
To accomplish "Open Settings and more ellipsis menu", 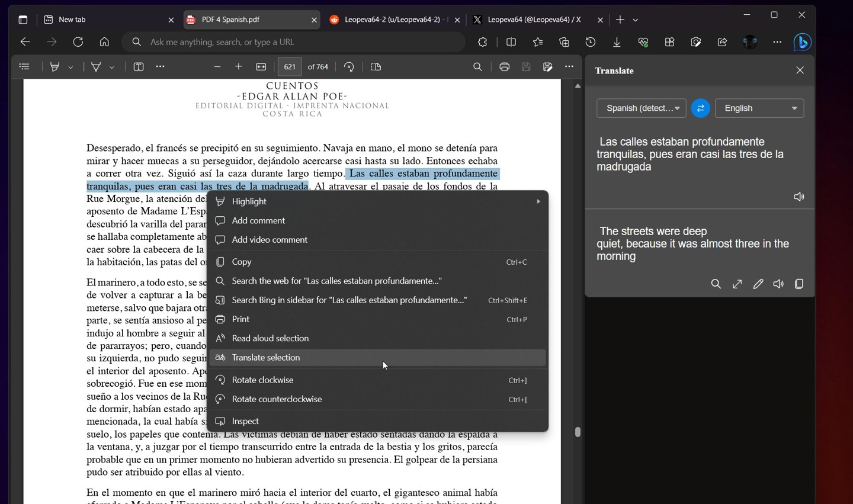I will pyautogui.click(x=777, y=42).
